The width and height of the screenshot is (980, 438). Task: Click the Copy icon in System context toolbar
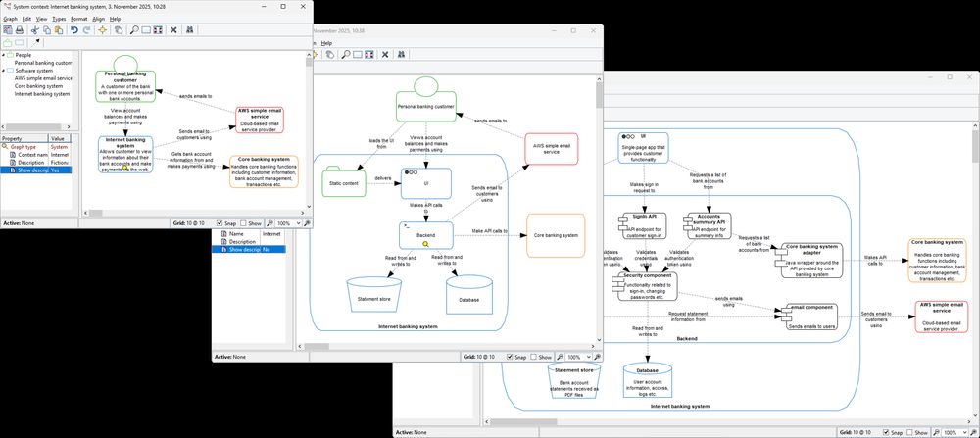47,30
